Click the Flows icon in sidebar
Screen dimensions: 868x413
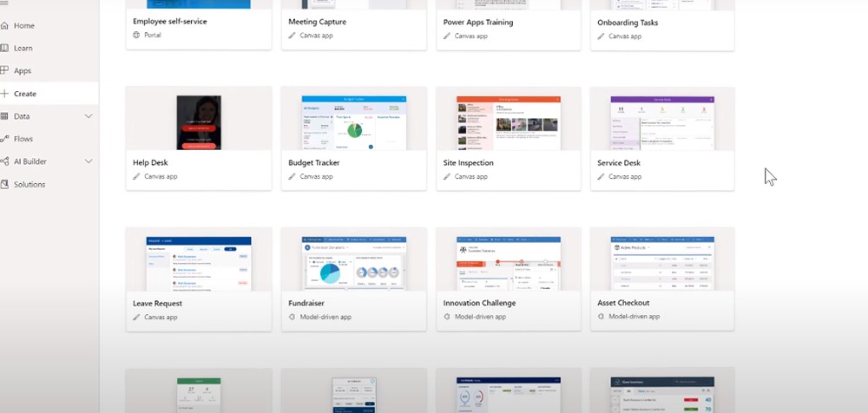pos(4,139)
